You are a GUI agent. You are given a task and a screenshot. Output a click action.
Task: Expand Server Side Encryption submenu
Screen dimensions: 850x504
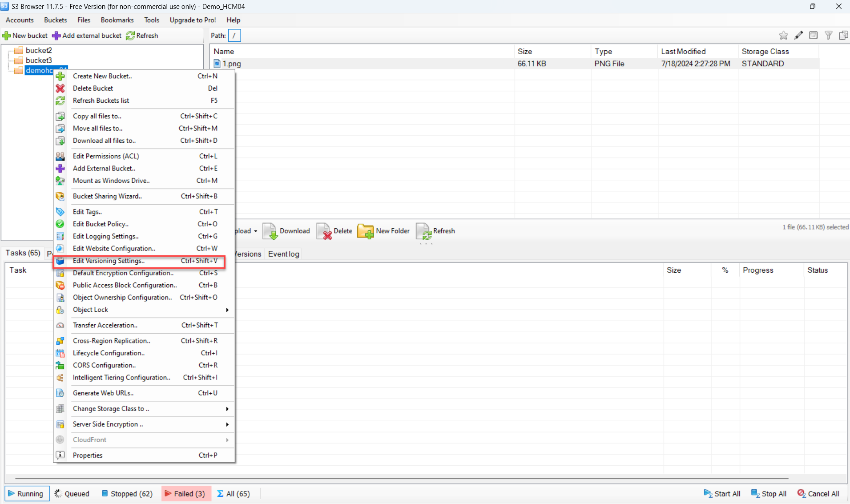(x=227, y=424)
